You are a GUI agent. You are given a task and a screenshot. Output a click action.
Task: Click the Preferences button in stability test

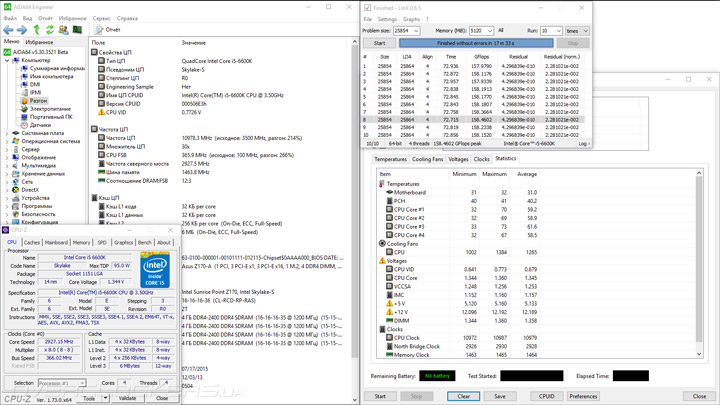pyautogui.click(x=583, y=396)
